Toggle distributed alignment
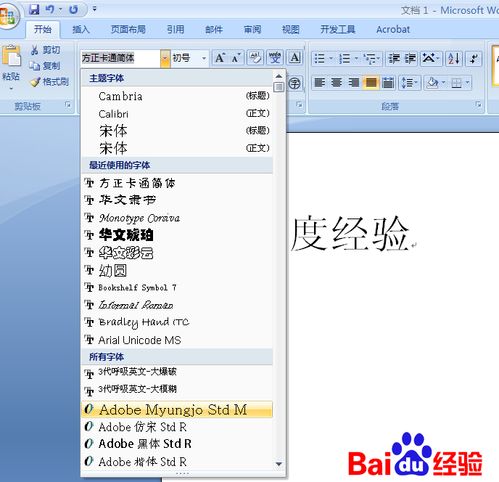This screenshot has width=499, height=482. point(388,82)
